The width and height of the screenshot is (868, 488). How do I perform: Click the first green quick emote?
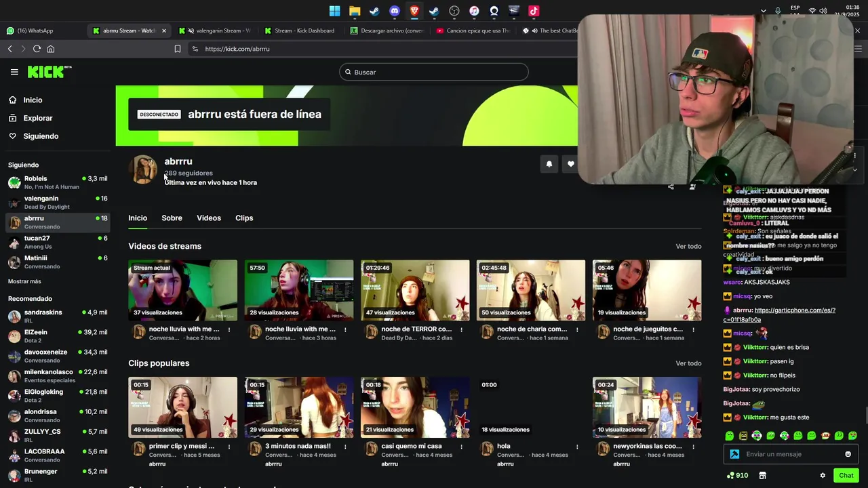coord(730,436)
